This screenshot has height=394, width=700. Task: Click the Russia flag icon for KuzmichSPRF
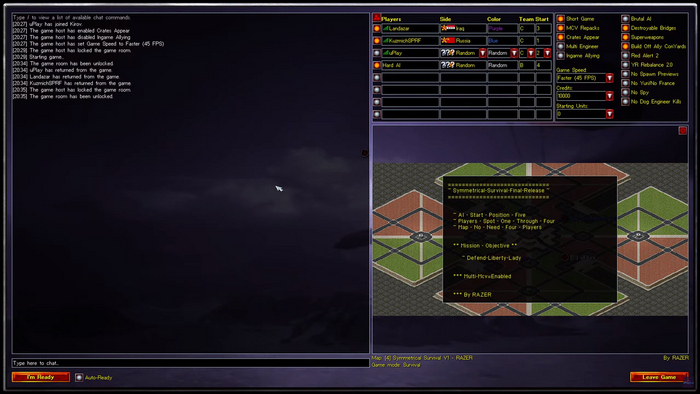(448, 41)
